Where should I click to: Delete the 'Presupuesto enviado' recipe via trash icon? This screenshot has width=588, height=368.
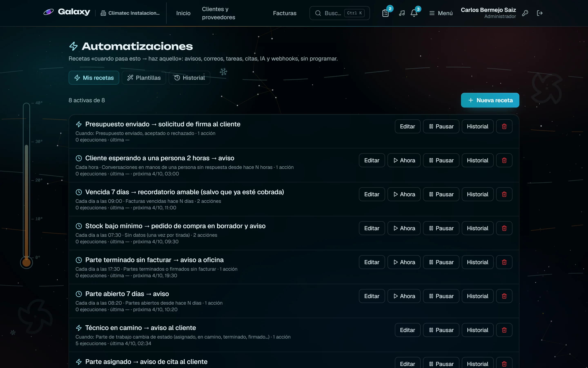pyautogui.click(x=504, y=126)
